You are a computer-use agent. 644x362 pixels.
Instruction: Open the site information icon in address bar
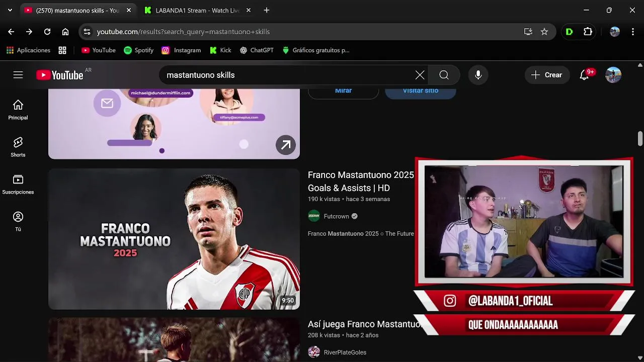(x=87, y=32)
